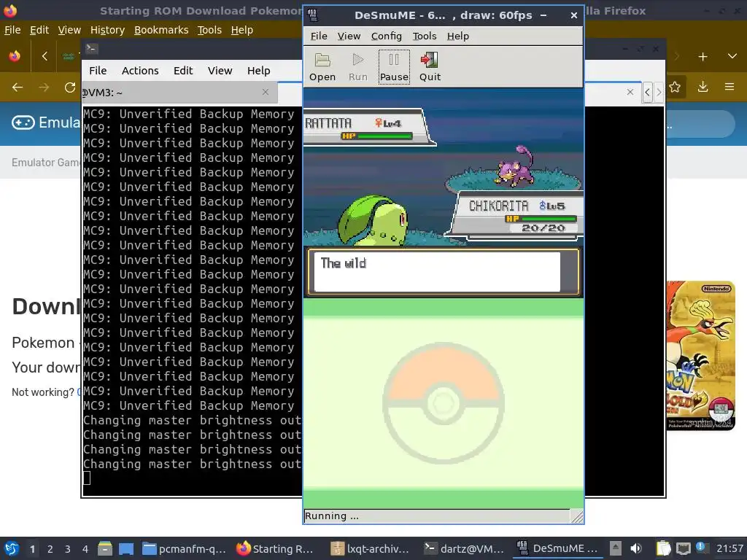Viewport: 747px width, 560px height.
Task: Click Firefox forward navigation arrow
Action: (x=44, y=87)
